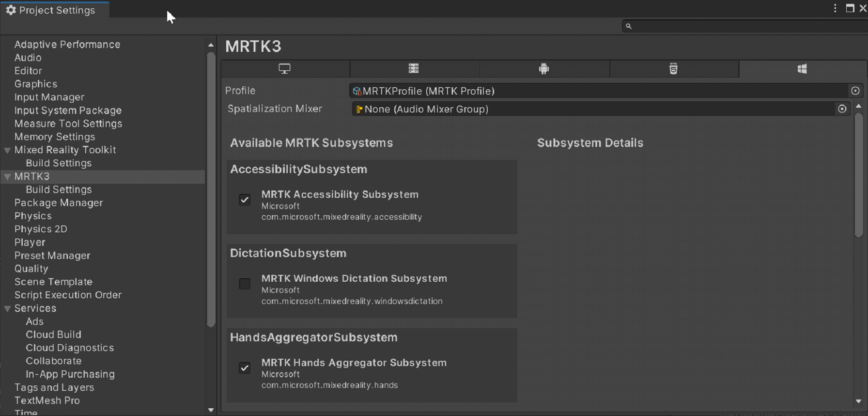Image resolution: width=868 pixels, height=416 pixels.
Task: Open the window kebab options menu
Action: [x=835, y=8]
